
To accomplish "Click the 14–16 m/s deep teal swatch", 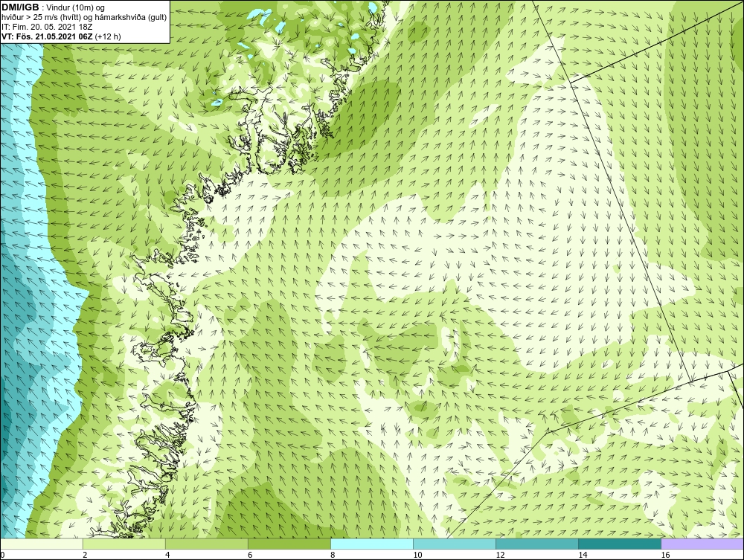I will click(619, 544).
